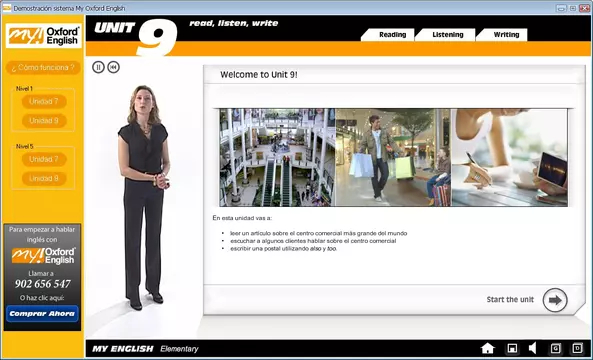The width and height of the screenshot is (593, 360).
Task: Go to the home screen icon
Action: pyautogui.click(x=488, y=348)
